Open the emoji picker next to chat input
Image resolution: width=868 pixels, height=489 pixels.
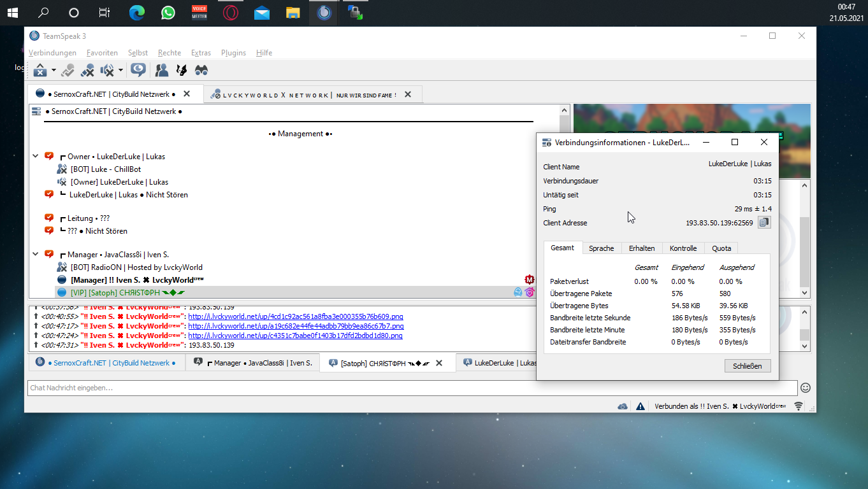[806, 388]
